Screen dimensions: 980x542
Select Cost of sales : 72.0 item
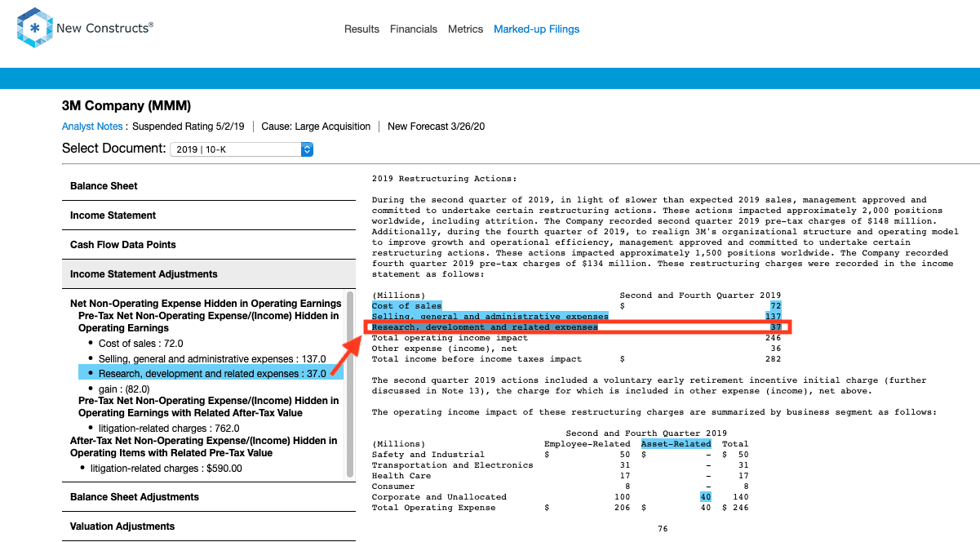(140, 344)
